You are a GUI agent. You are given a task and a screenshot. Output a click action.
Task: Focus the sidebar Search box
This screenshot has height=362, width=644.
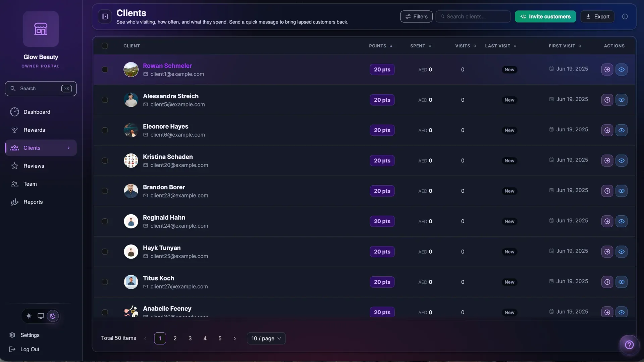click(41, 89)
